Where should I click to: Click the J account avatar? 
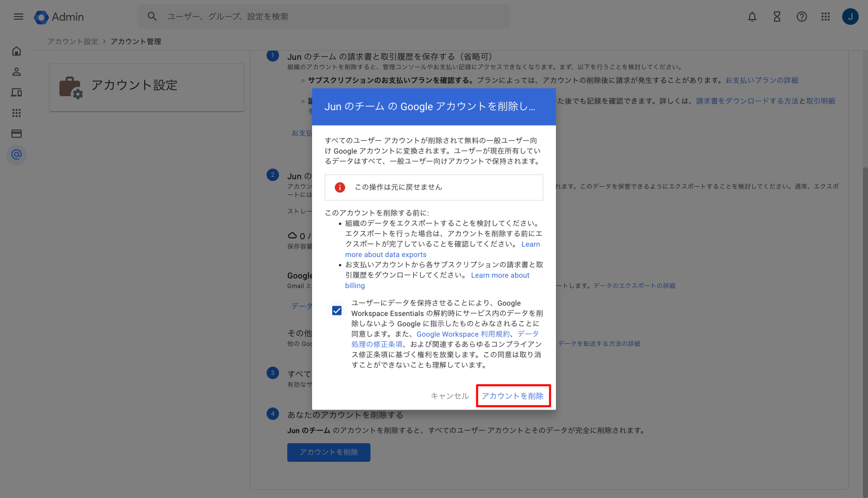(x=850, y=17)
